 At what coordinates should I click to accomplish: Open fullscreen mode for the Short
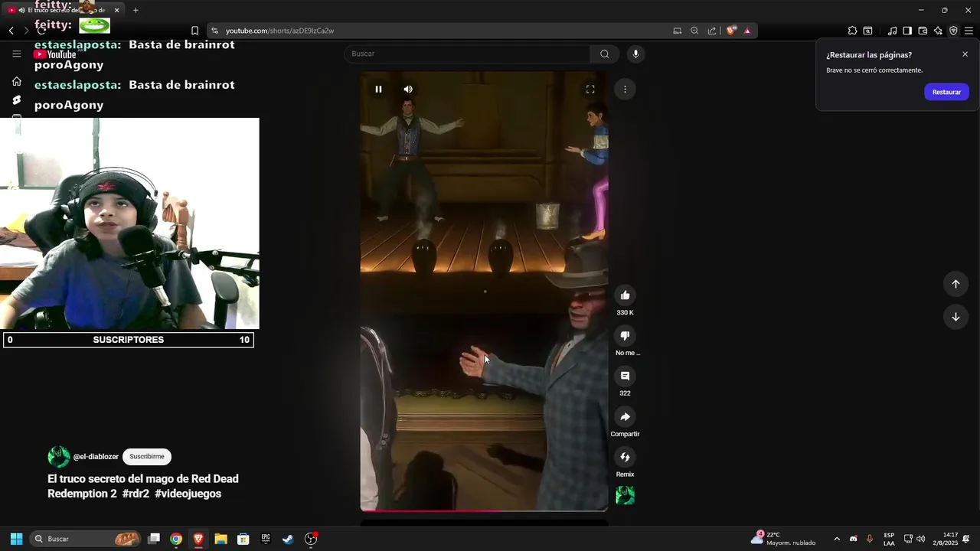[x=590, y=90]
